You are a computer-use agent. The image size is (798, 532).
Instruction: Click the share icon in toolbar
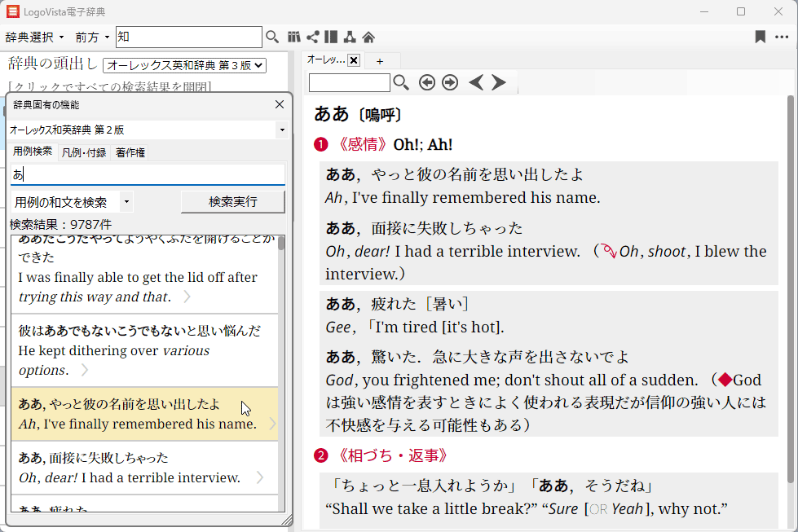tap(312, 37)
